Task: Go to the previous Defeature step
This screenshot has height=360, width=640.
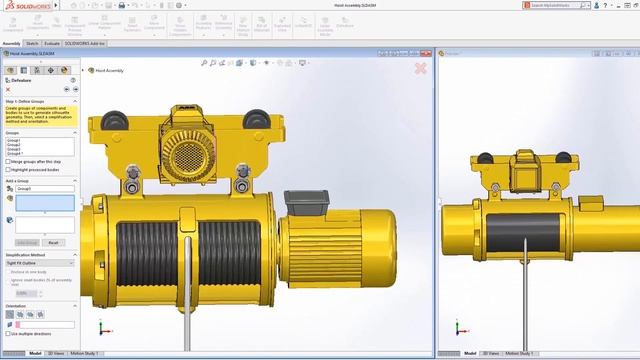Action: (x=67, y=89)
